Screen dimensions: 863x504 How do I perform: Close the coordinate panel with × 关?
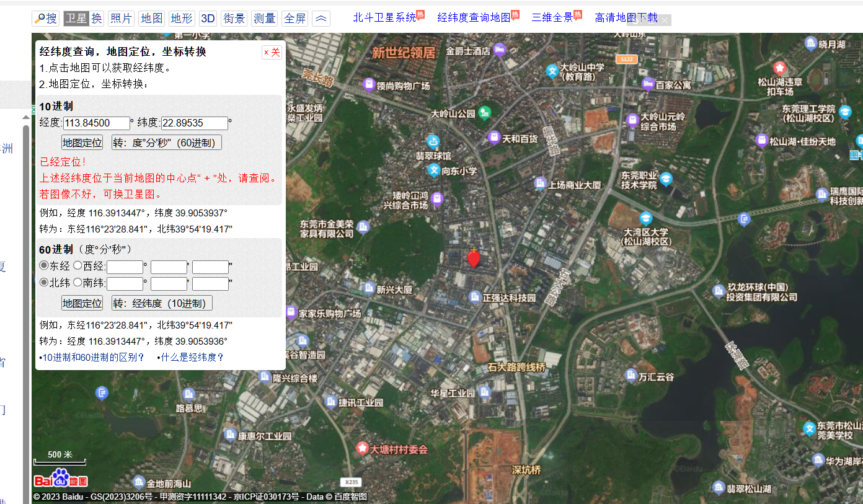[x=272, y=52]
